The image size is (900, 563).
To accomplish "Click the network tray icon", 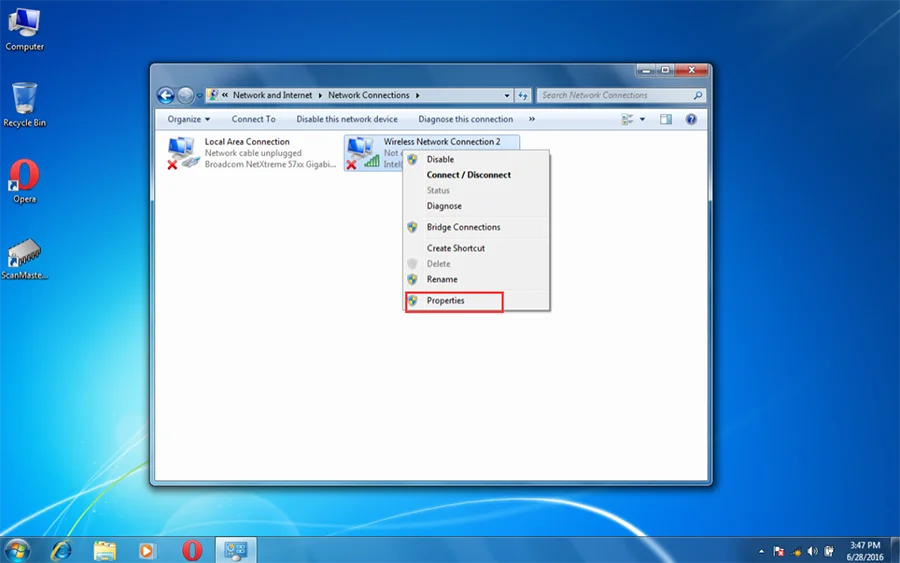I will pyautogui.click(x=796, y=552).
